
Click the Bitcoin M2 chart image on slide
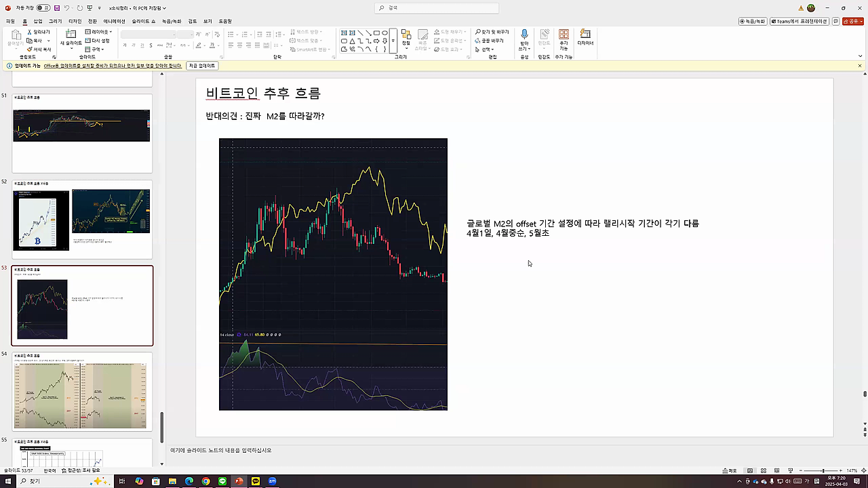[x=333, y=274]
